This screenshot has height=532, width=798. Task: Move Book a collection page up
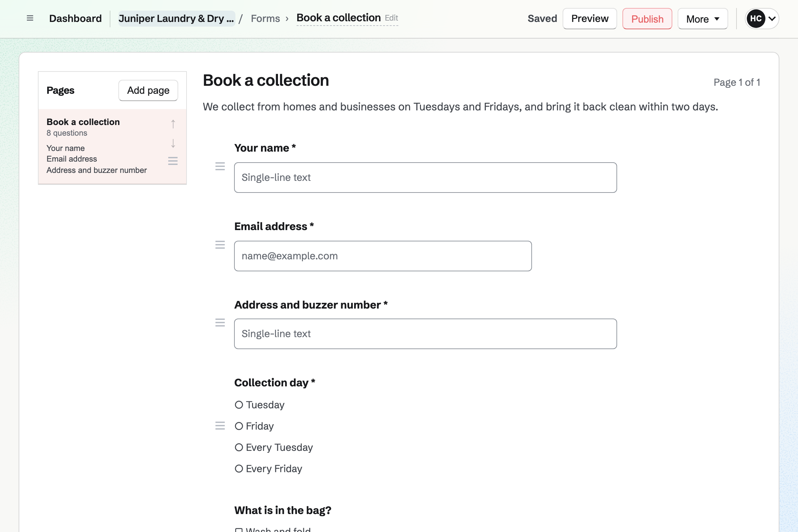(x=173, y=124)
